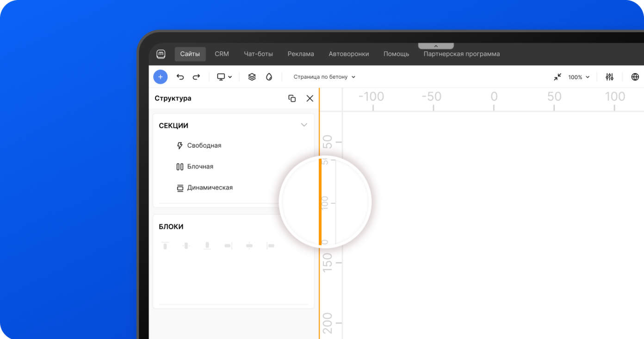This screenshot has height=339, width=644.
Task: Open the Реклама tab
Action: 301,54
